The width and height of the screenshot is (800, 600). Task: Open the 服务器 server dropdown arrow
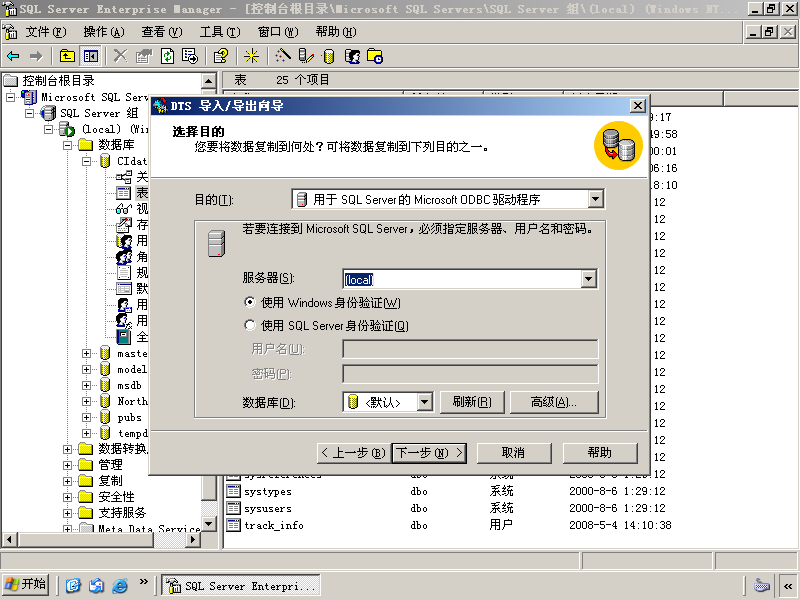click(x=588, y=279)
